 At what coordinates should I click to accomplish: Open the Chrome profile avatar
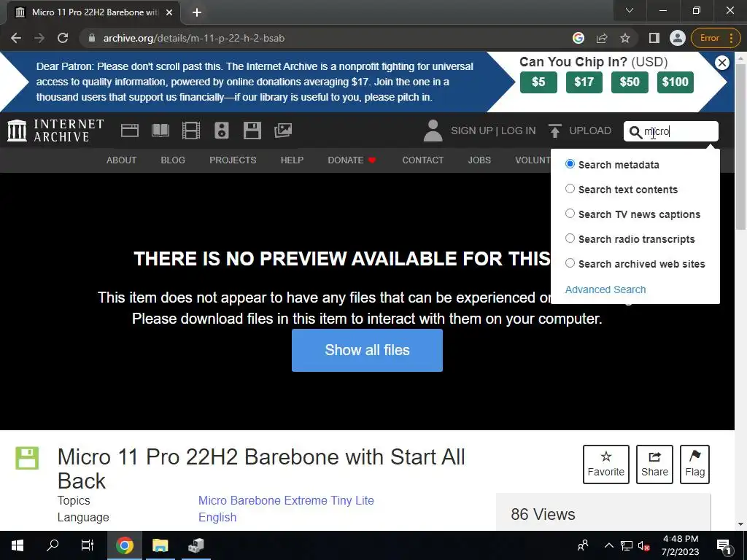click(x=678, y=38)
